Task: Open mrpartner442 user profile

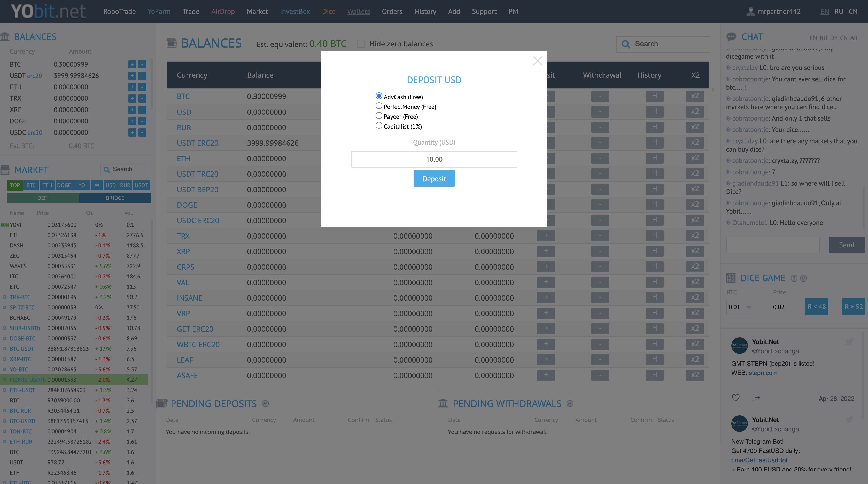Action: coord(773,11)
